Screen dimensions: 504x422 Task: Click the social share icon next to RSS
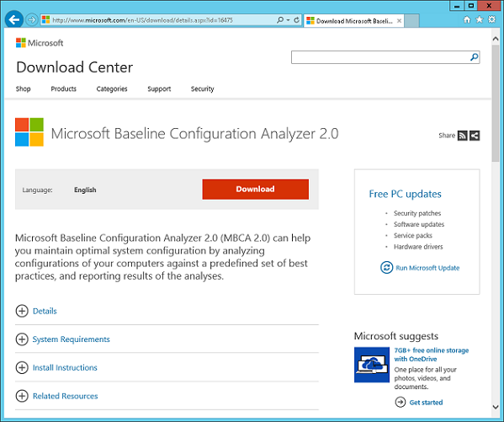point(475,136)
